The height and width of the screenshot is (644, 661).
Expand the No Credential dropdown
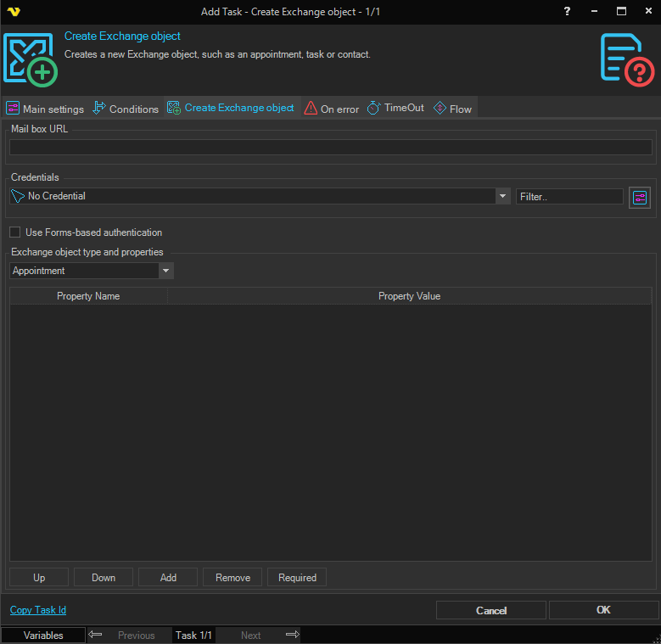coord(502,196)
